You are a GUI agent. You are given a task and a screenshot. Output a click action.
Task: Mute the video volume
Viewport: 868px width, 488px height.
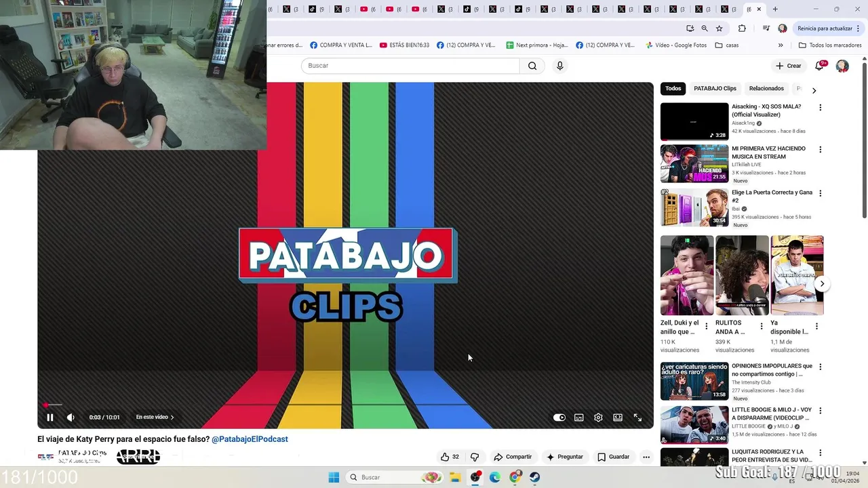pos(71,418)
